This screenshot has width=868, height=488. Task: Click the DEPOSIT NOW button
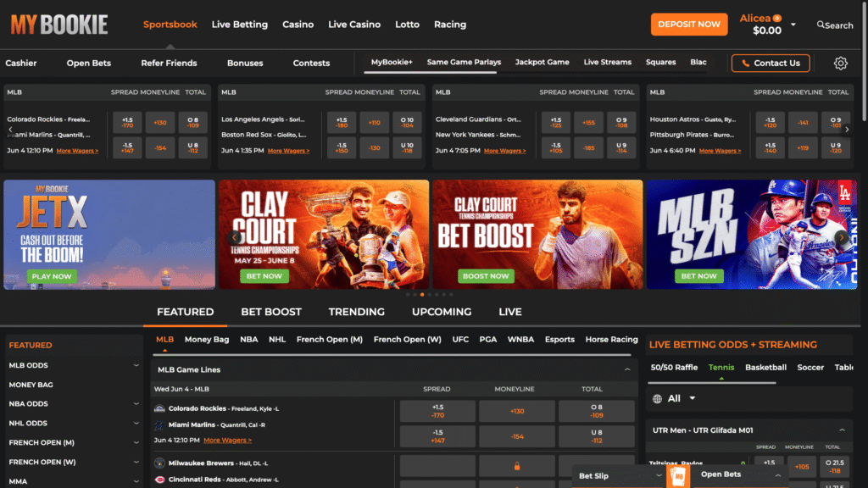[x=689, y=25]
